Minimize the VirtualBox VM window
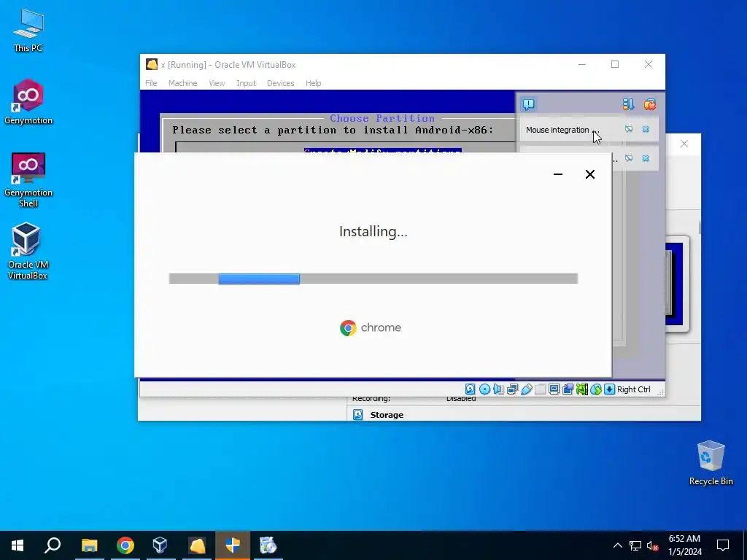This screenshot has width=747, height=560. pyautogui.click(x=582, y=64)
